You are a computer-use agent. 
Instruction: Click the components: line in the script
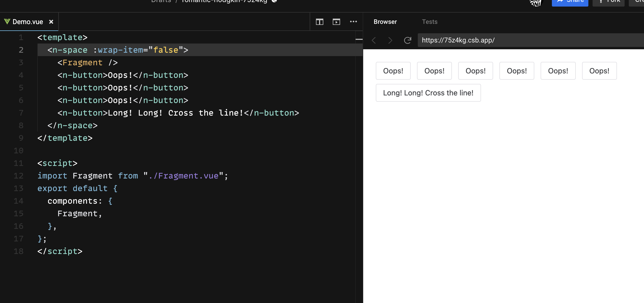coord(80,201)
